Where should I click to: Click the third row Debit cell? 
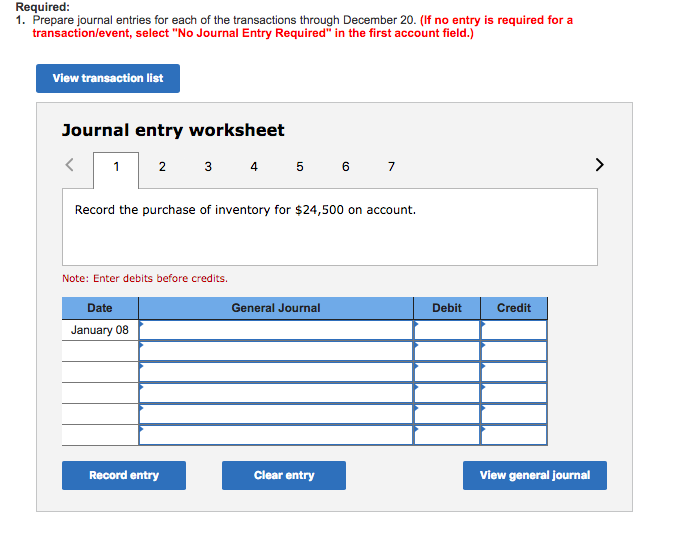pos(447,372)
